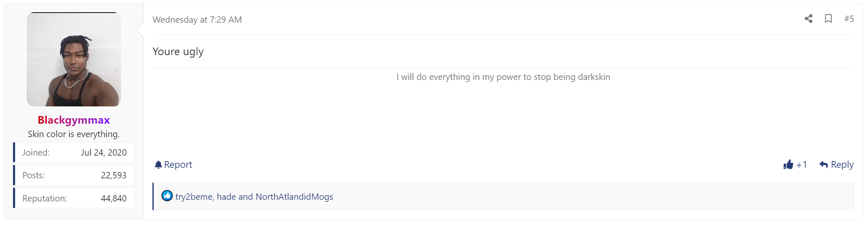
Task: Like the post with the thumbs-up icon
Action: 788,164
